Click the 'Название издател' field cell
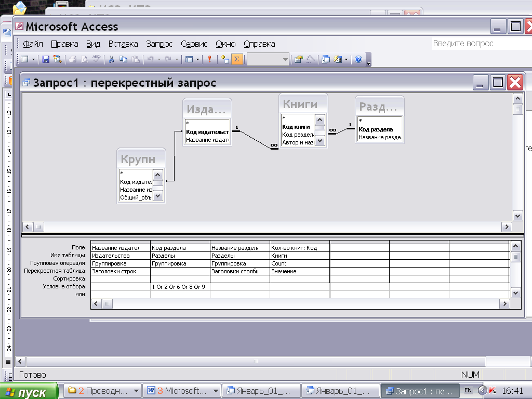Screen dimensions: 532x399 121,248
